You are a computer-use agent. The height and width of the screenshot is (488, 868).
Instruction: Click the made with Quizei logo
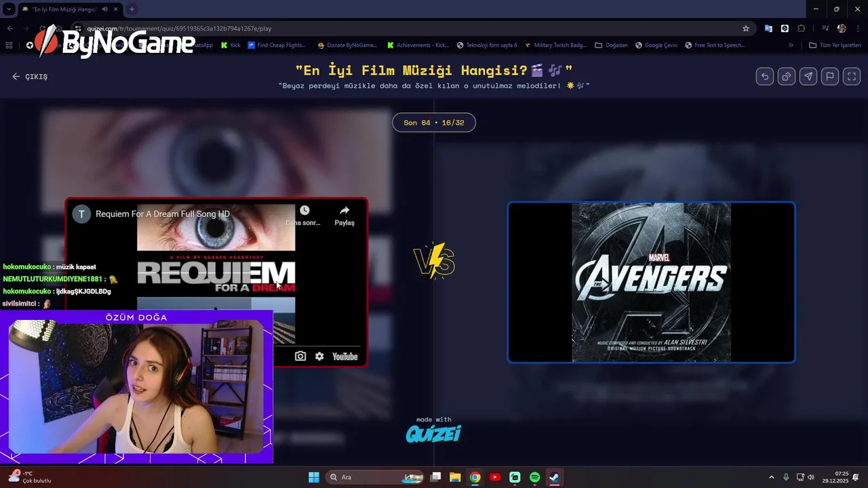coord(433,430)
